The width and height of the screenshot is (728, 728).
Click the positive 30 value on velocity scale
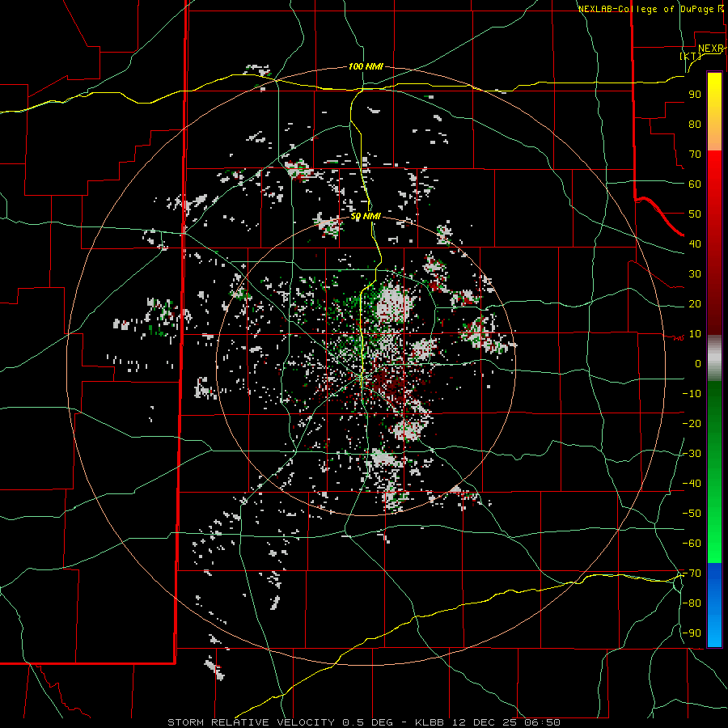pyautogui.click(x=695, y=274)
